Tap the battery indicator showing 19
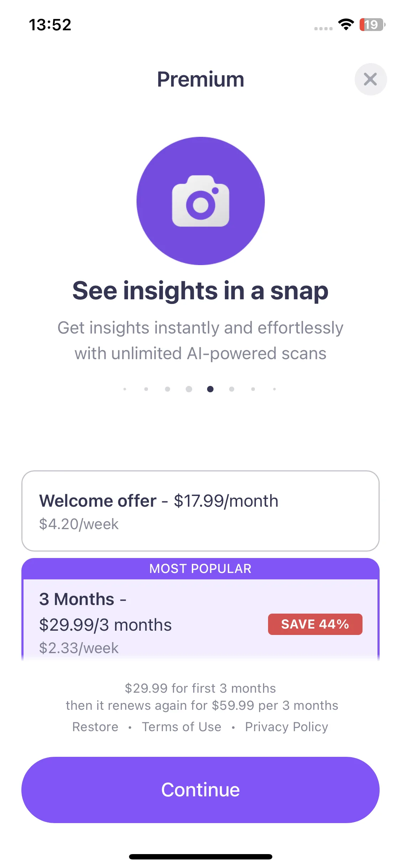The width and height of the screenshot is (401, 868). pyautogui.click(x=372, y=25)
